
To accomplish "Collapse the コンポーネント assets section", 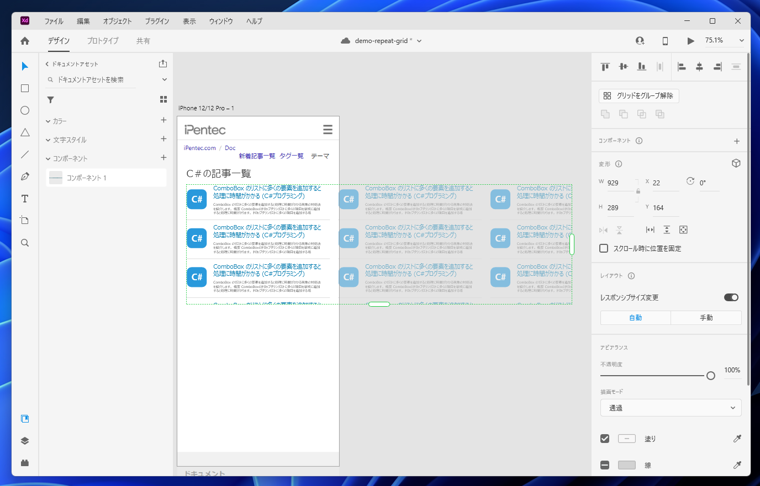I will tap(48, 158).
